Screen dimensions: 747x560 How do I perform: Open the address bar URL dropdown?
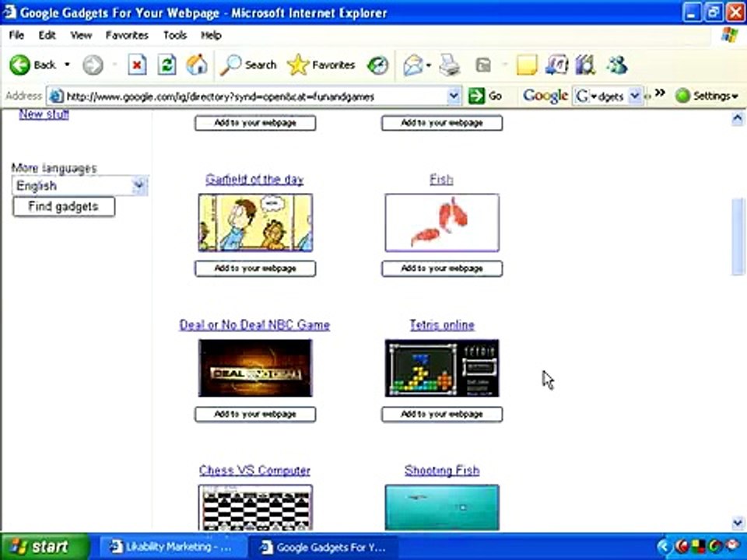pos(454,96)
